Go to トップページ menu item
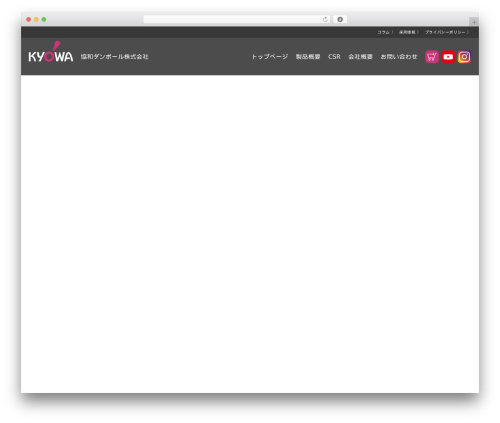 click(270, 57)
